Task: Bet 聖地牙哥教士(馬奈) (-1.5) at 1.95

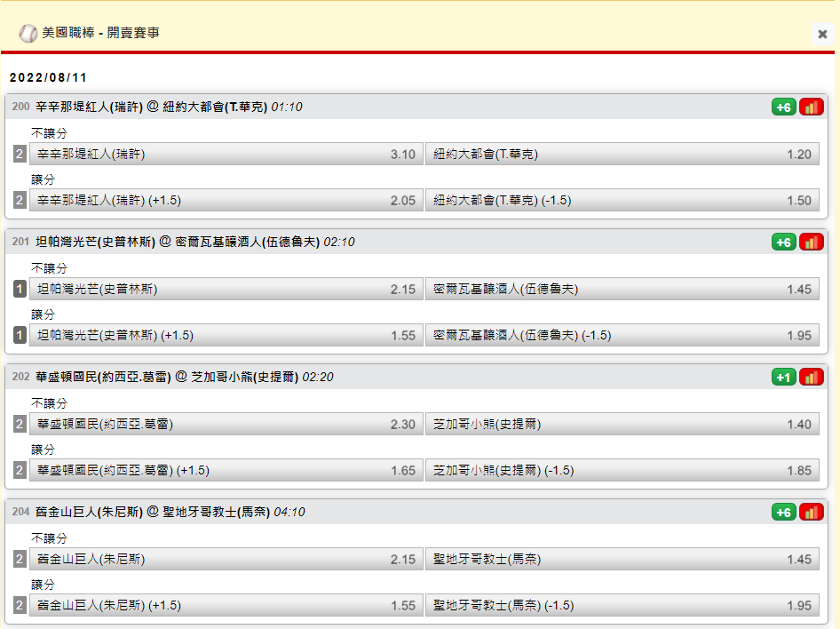Action: click(x=622, y=605)
